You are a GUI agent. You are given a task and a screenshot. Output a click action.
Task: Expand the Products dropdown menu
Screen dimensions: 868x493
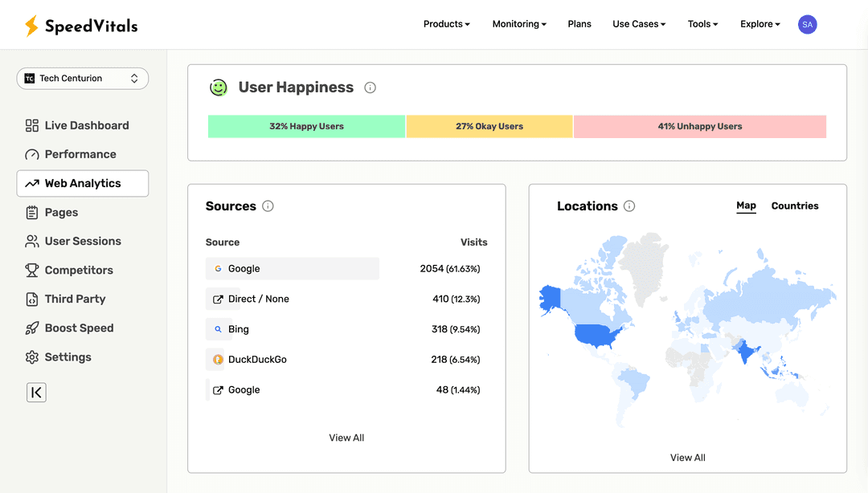click(x=446, y=24)
